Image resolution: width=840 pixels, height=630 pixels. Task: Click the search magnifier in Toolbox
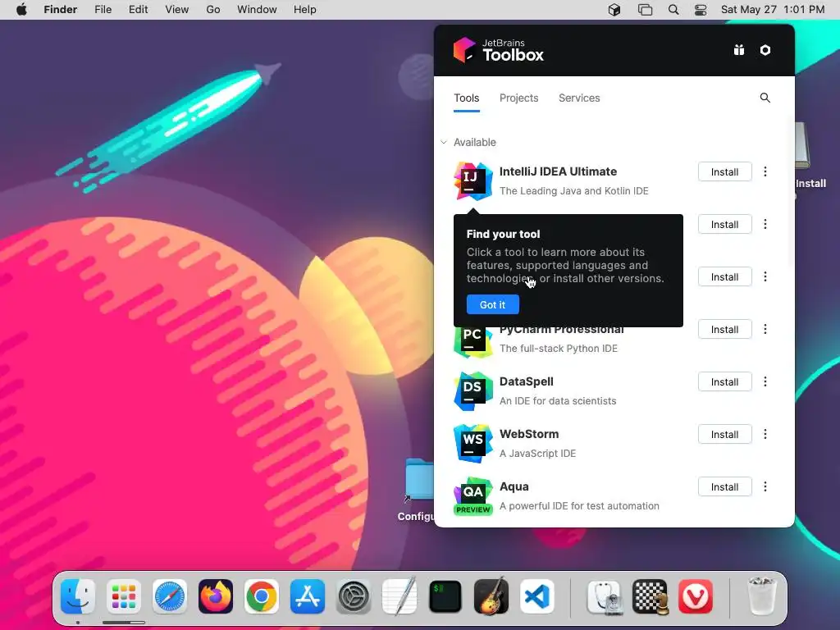[x=765, y=98]
